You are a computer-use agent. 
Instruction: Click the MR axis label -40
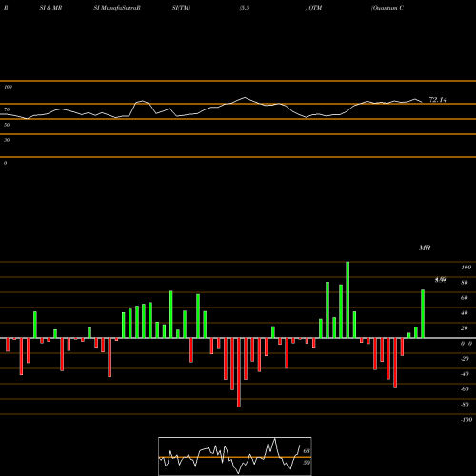(x=465, y=374)
